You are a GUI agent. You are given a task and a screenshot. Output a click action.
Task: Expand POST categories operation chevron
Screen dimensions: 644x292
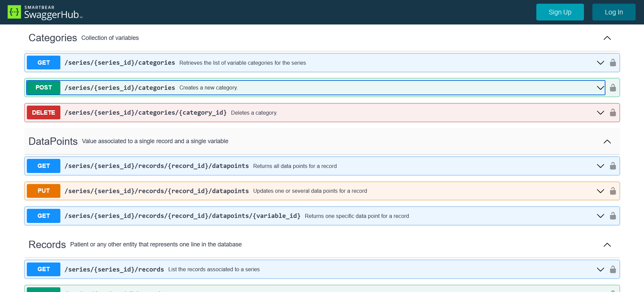600,88
